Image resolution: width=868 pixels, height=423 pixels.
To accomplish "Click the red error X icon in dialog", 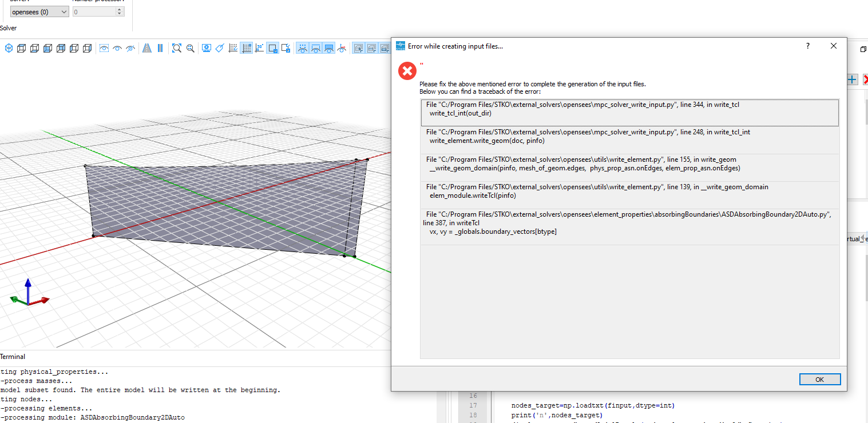I will [407, 71].
